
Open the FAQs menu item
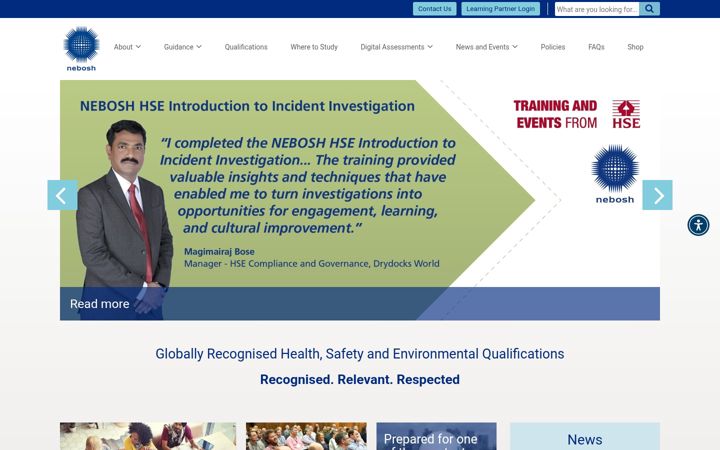click(596, 47)
